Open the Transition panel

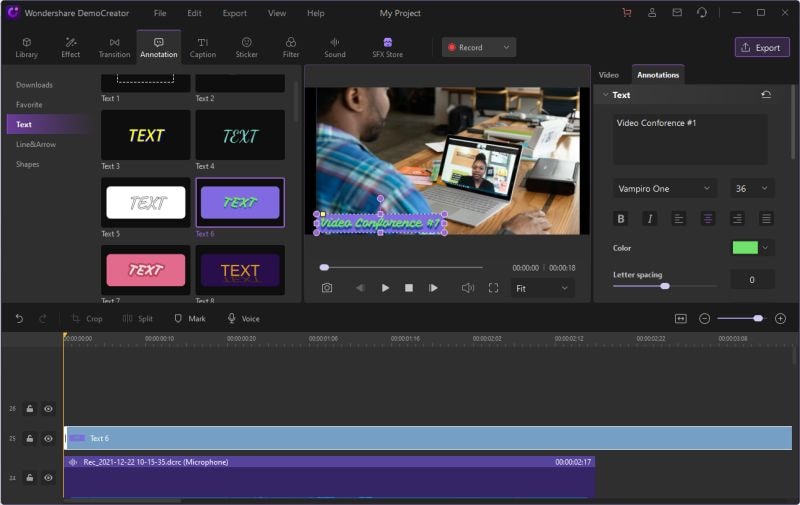pos(114,47)
